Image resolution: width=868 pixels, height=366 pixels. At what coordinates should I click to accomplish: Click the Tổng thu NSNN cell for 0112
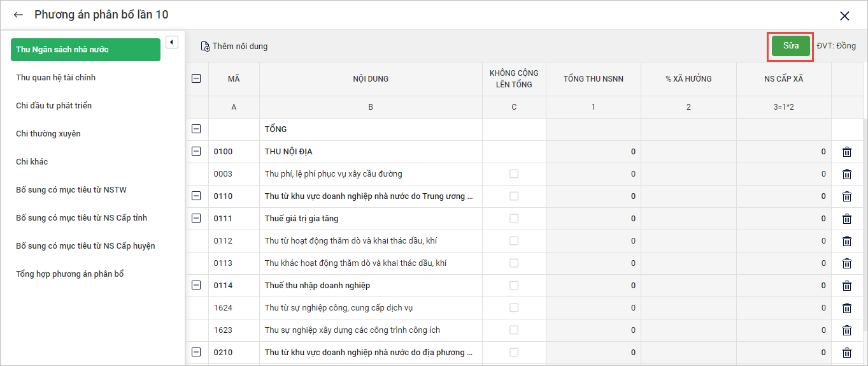[593, 241]
